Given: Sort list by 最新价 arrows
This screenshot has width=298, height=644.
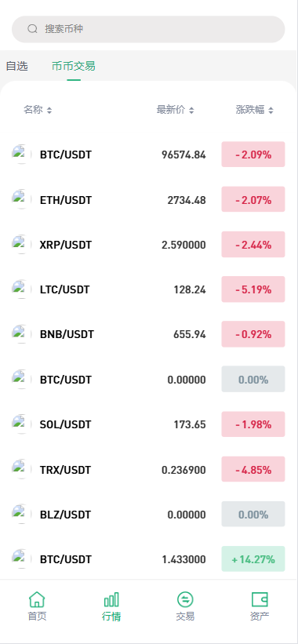Looking at the screenshot, I should pos(191,110).
